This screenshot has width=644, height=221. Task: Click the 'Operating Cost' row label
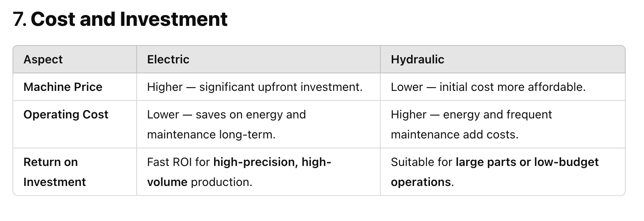click(x=66, y=114)
